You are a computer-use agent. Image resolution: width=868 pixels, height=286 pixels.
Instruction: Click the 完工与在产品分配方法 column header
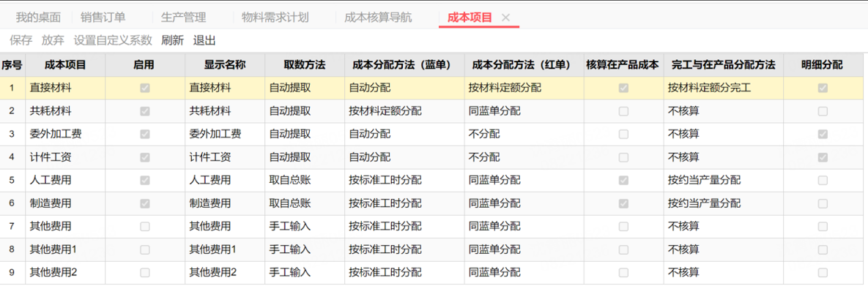[x=724, y=64]
